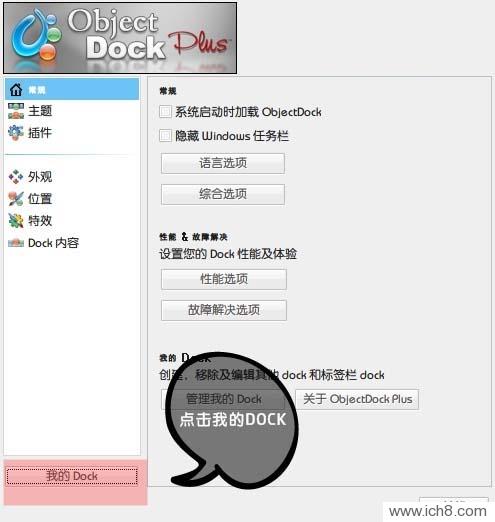Click the 插件 plugin gear icon
495x522 pixels.
pos(16,133)
